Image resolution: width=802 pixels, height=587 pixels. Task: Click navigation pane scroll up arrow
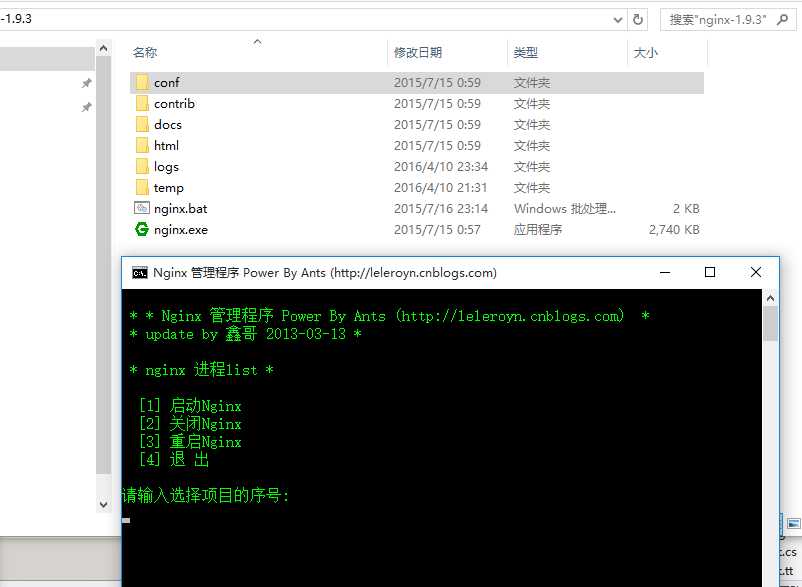pyautogui.click(x=103, y=49)
